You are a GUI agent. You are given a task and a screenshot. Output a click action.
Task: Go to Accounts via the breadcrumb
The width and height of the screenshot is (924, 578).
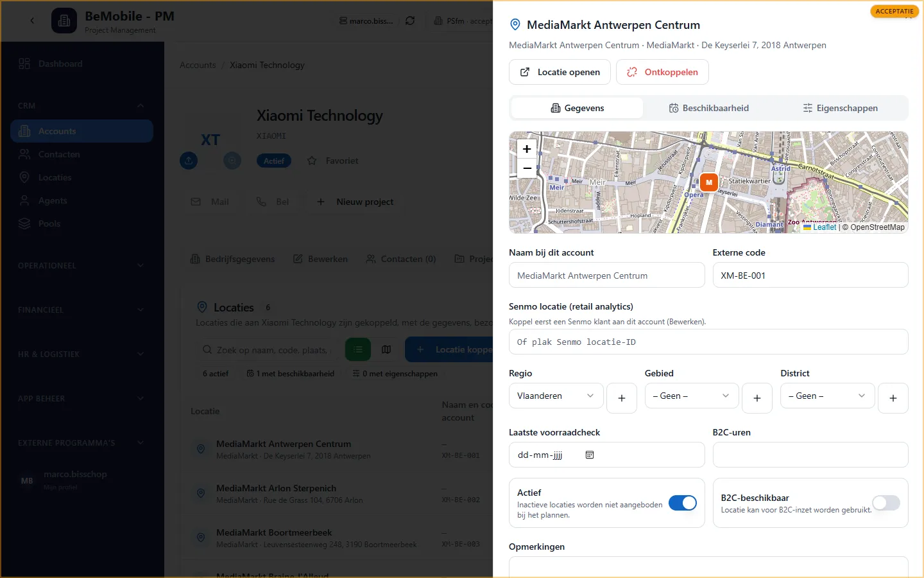click(198, 65)
